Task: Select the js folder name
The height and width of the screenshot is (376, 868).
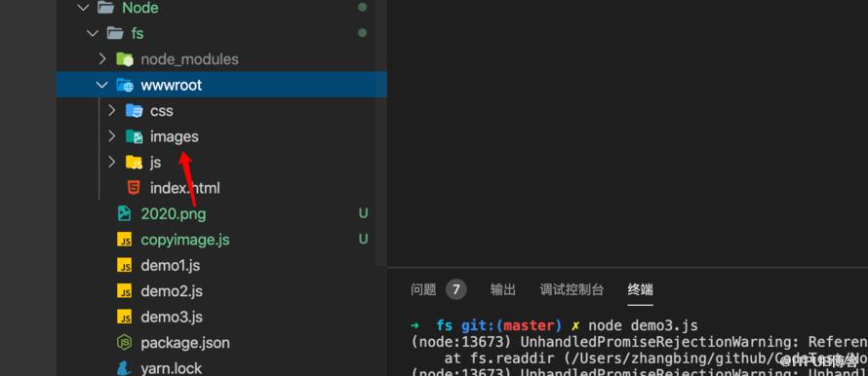Action: tap(155, 163)
